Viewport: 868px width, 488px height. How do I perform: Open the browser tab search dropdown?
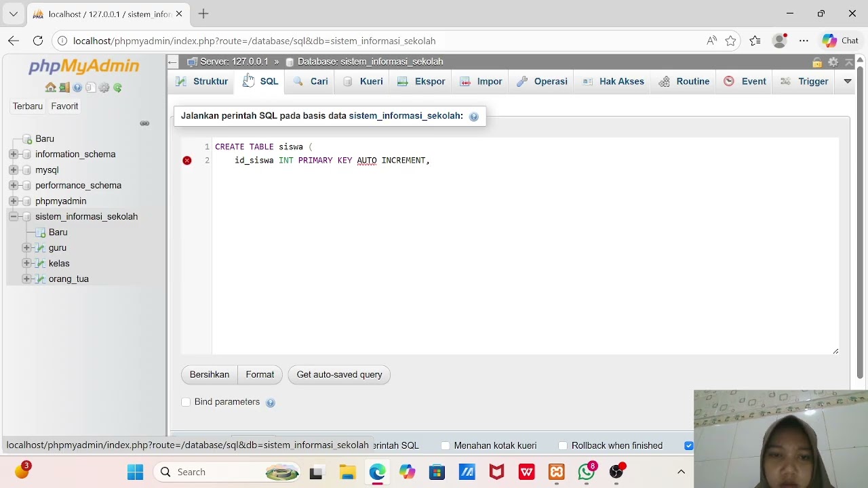[x=13, y=14]
